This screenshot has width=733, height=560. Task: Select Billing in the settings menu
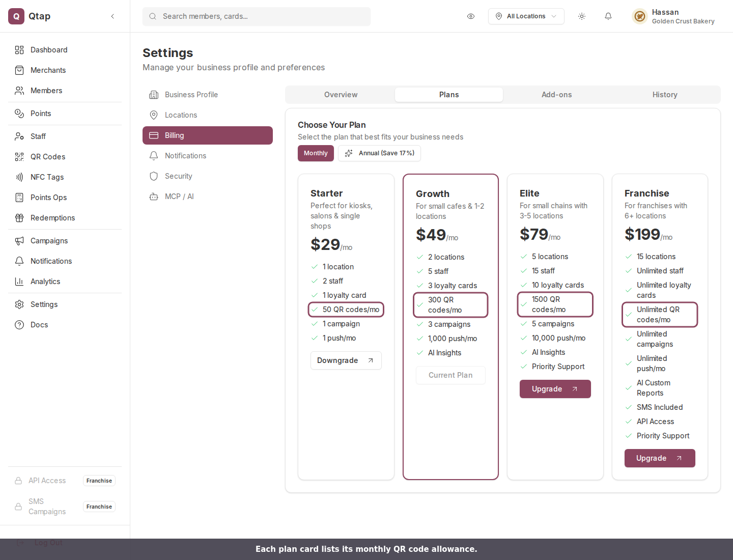(x=208, y=135)
